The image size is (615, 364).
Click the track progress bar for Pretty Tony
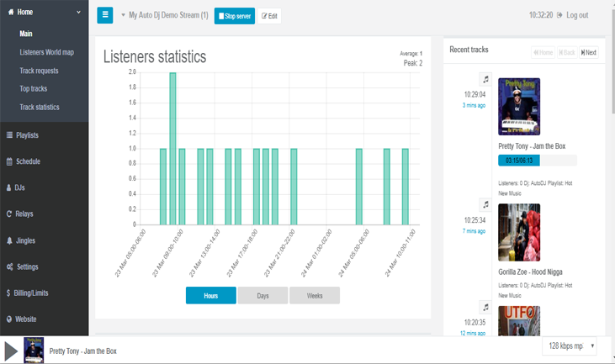(538, 161)
